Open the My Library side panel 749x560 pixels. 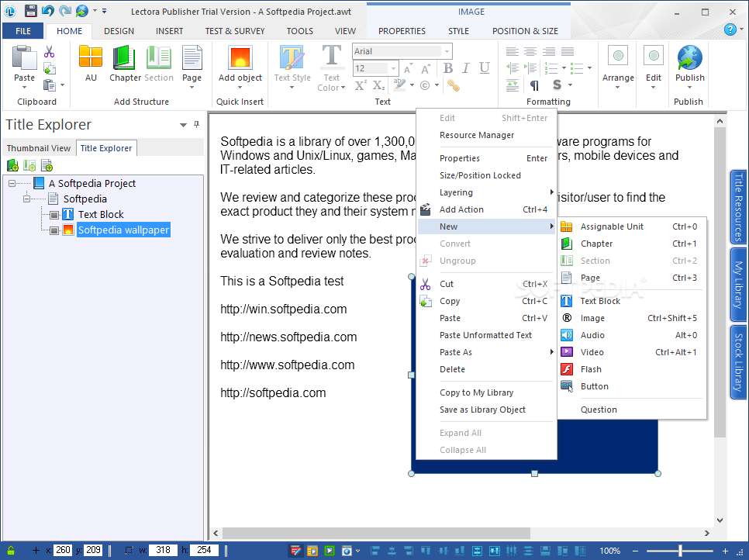(x=738, y=285)
